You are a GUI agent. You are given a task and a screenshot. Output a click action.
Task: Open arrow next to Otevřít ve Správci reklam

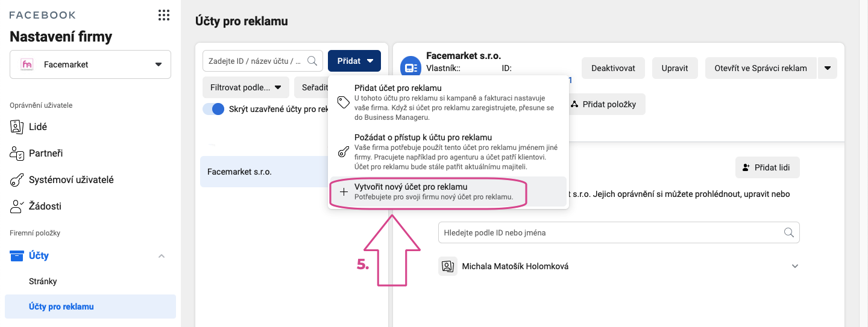(x=828, y=68)
